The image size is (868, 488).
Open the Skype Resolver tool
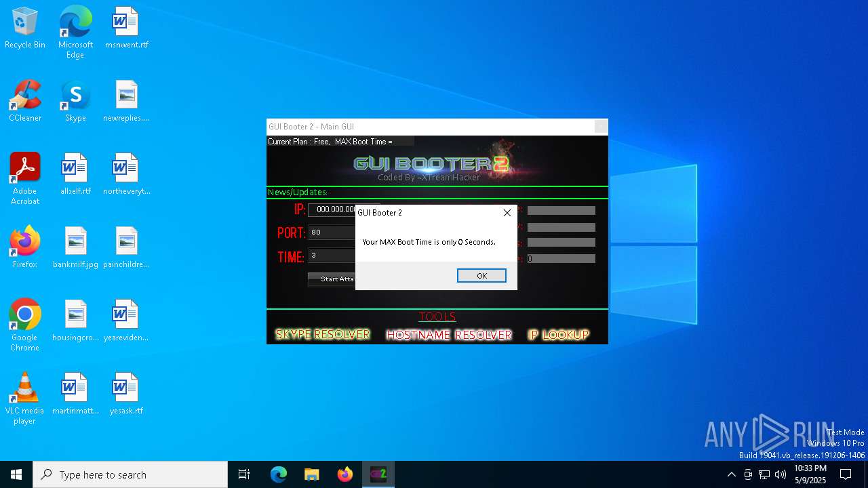point(323,334)
